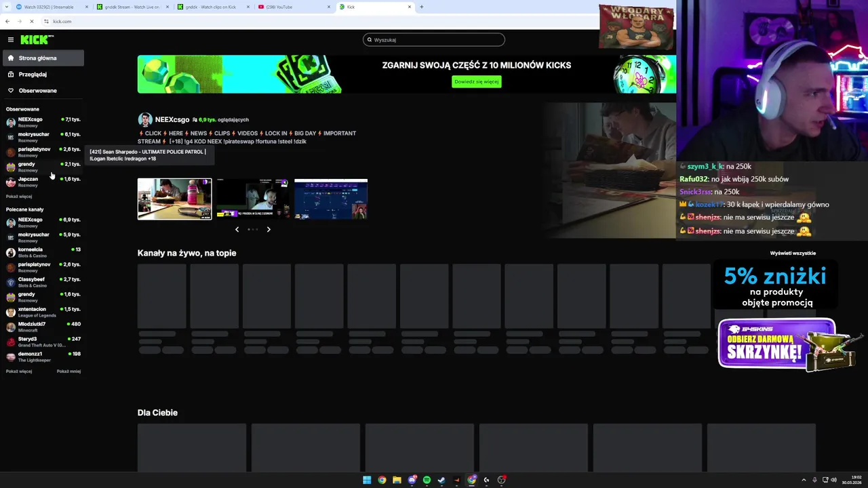Open mokrysuchar row under Obserwowane
This screenshot has height=488, width=868.
click(43, 137)
